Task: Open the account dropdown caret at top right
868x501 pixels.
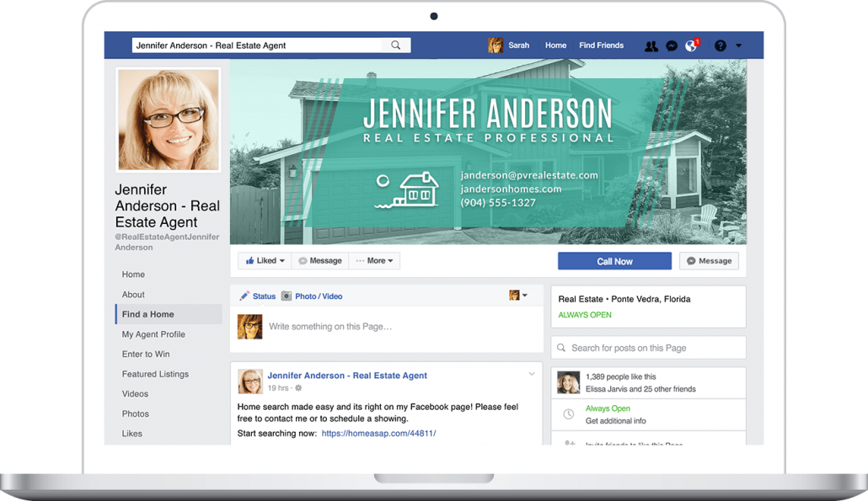Action: click(x=739, y=45)
